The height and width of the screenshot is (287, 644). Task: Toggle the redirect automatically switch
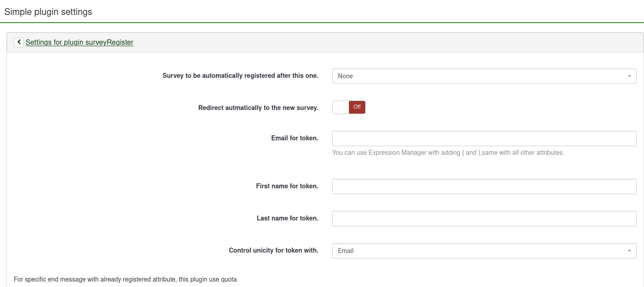pos(348,107)
